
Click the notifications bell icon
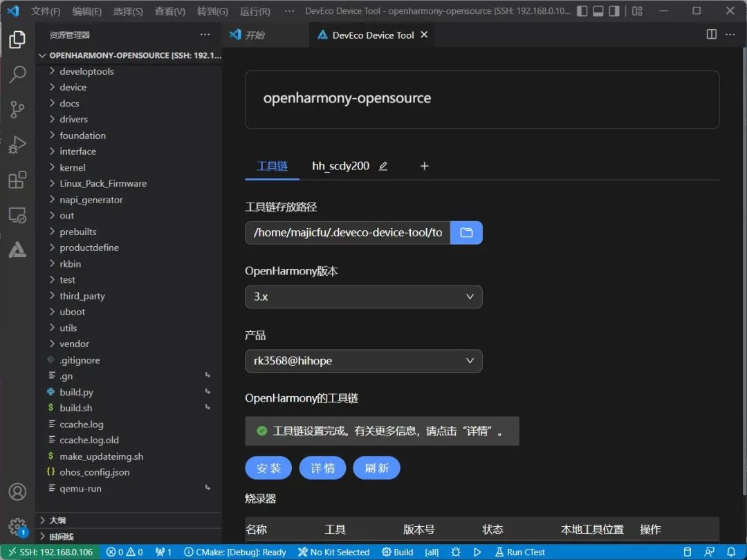(731, 552)
